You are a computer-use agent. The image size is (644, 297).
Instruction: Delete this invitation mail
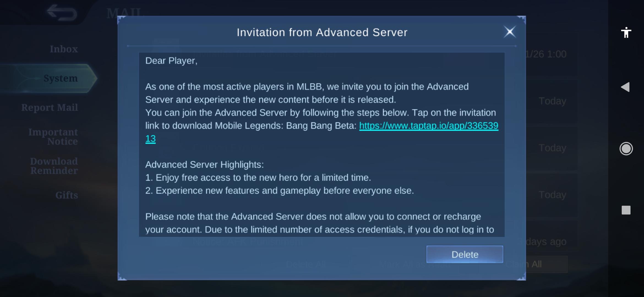465,254
